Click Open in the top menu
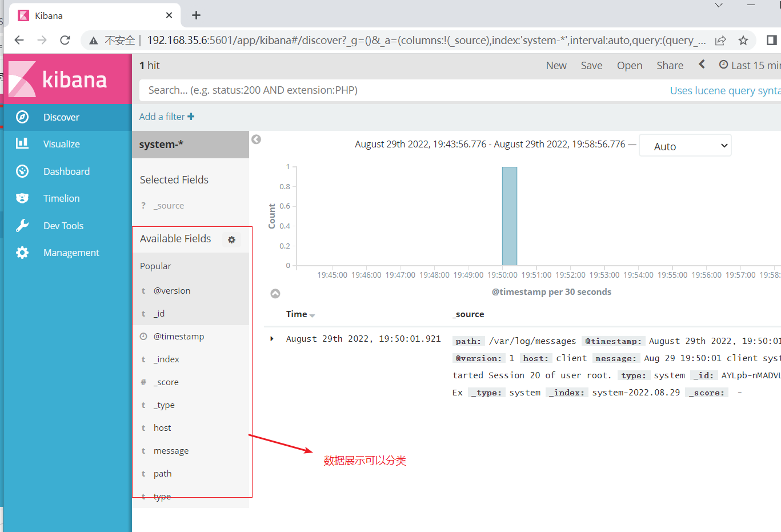This screenshot has height=532, width=781. (630, 66)
